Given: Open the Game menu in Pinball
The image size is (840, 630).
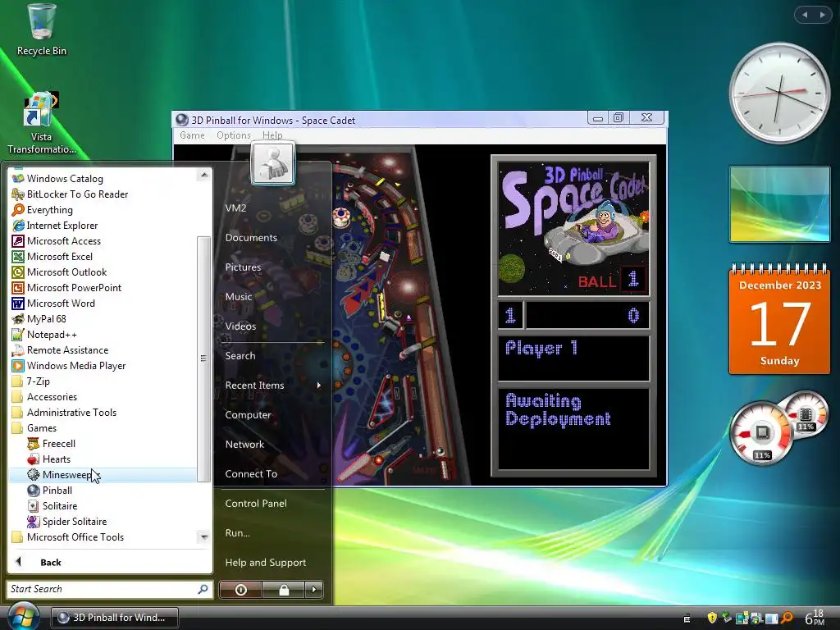Looking at the screenshot, I should (x=192, y=135).
